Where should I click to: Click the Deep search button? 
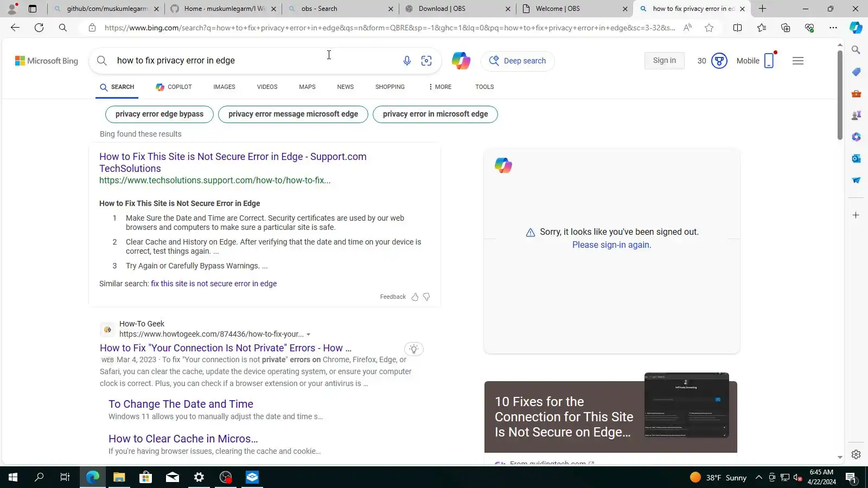pos(518,61)
